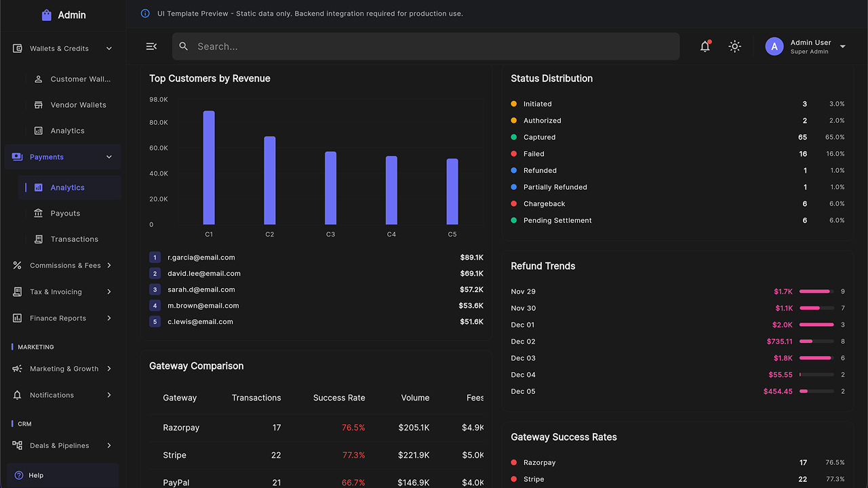Open the Admin User dropdown arrow
The image size is (868, 488).
point(843,46)
